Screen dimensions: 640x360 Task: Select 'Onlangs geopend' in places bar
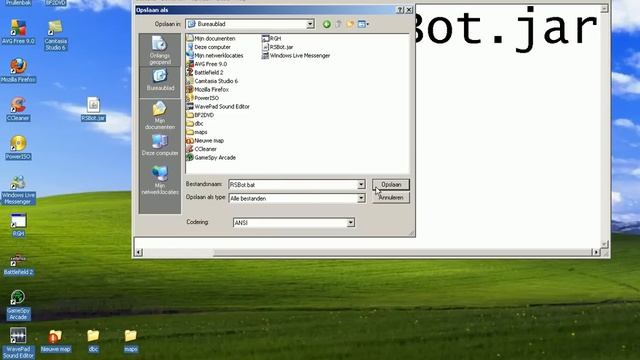pyautogui.click(x=160, y=51)
